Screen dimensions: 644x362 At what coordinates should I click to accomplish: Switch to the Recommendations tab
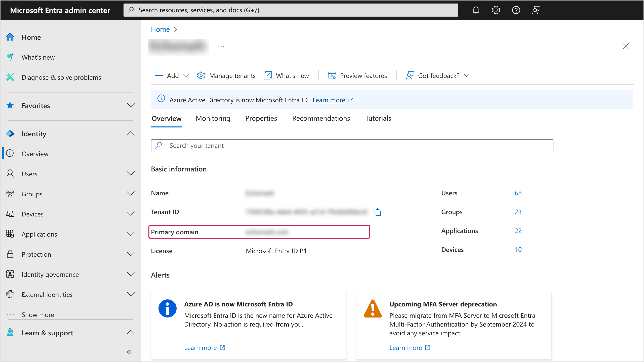pos(321,118)
